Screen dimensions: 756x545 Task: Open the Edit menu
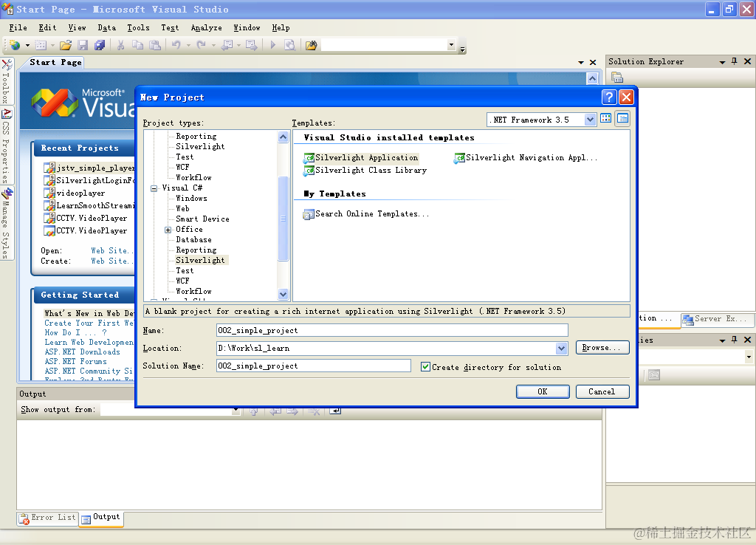pyautogui.click(x=47, y=28)
